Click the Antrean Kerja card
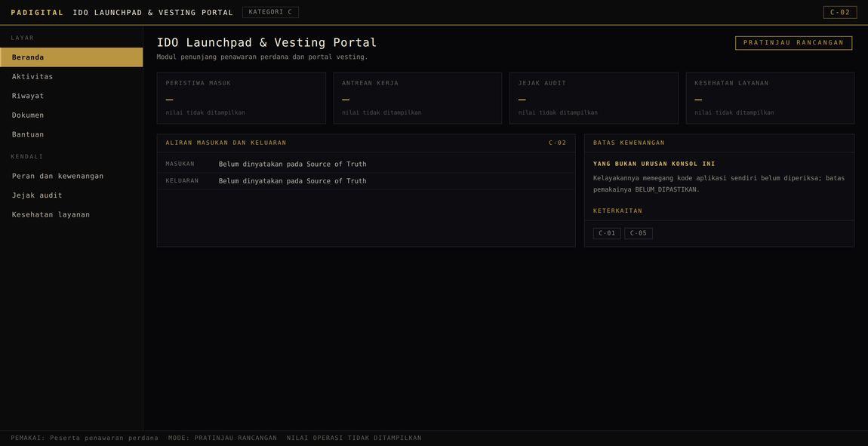Image resolution: width=868 pixels, height=446 pixels. [417, 98]
